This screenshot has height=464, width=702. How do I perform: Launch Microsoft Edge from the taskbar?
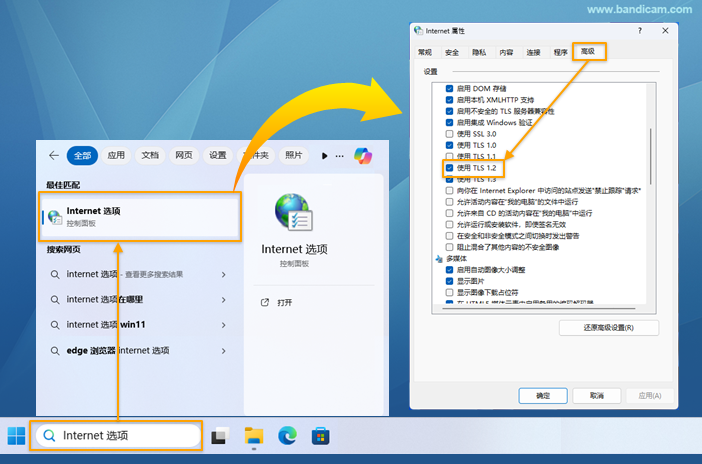287,435
